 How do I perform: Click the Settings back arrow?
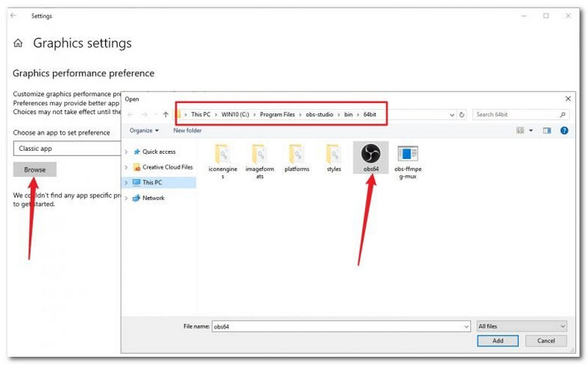pyautogui.click(x=13, y=15)
